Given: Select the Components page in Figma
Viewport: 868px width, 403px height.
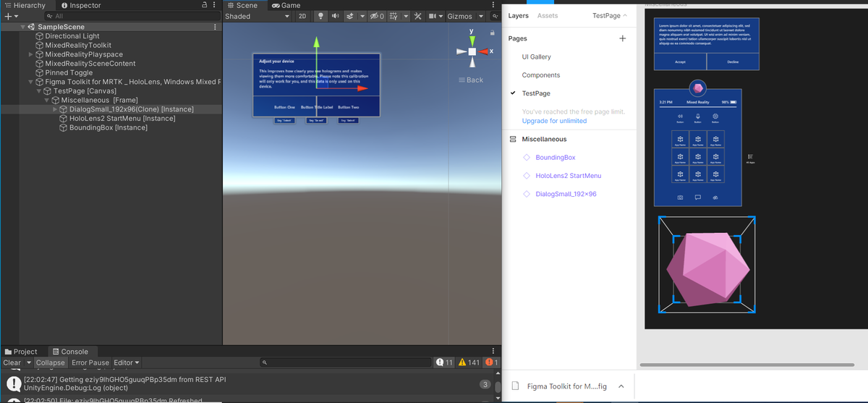Looking at the screenshot, I should [541, 75].
